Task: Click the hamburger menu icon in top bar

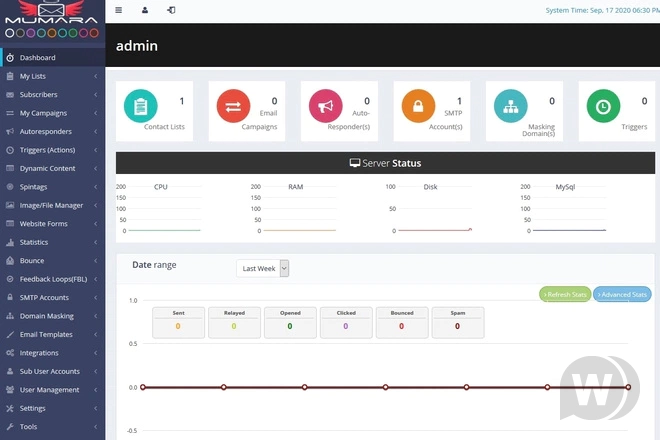Action: pos(119,10)
